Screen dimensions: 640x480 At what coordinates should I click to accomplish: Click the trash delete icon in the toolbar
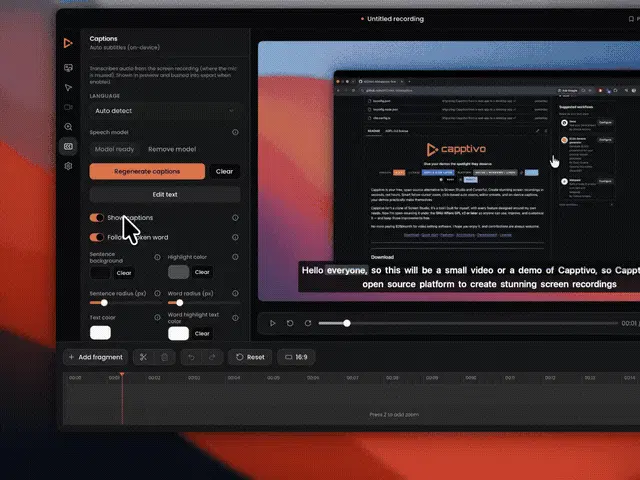[164, 357]
